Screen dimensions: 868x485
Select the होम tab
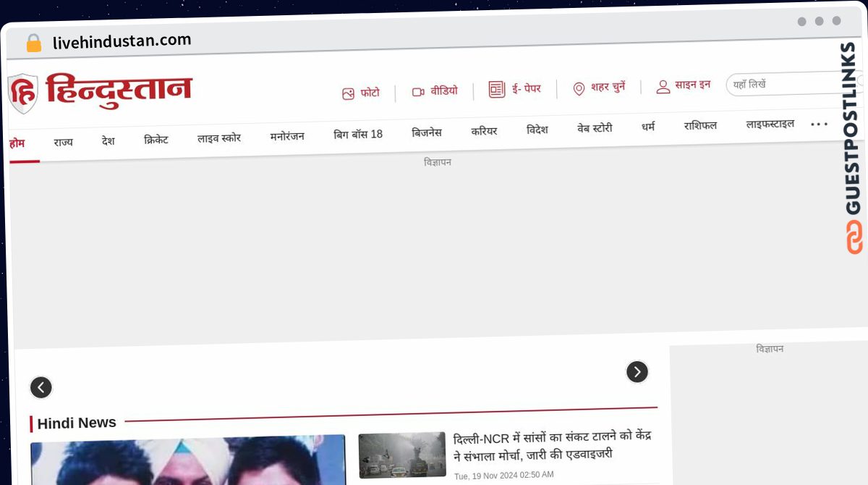(17, 143)
